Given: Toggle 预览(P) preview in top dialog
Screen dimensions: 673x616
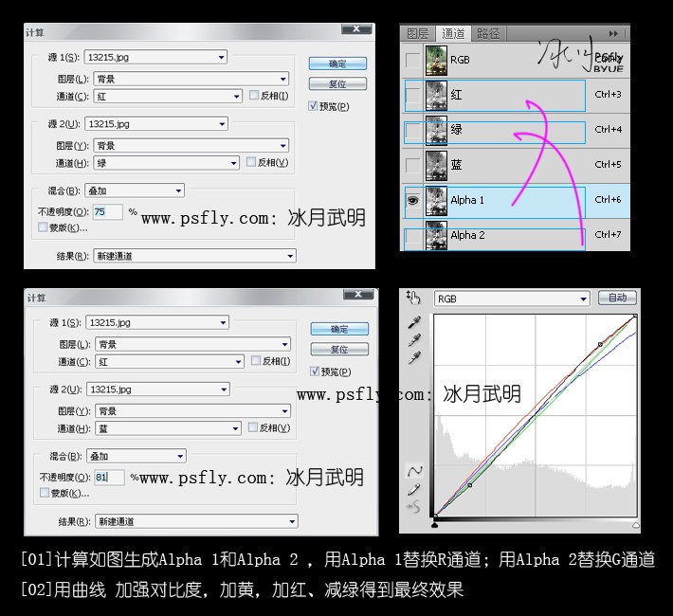Looking at the screenshot, I should [313, 105].
